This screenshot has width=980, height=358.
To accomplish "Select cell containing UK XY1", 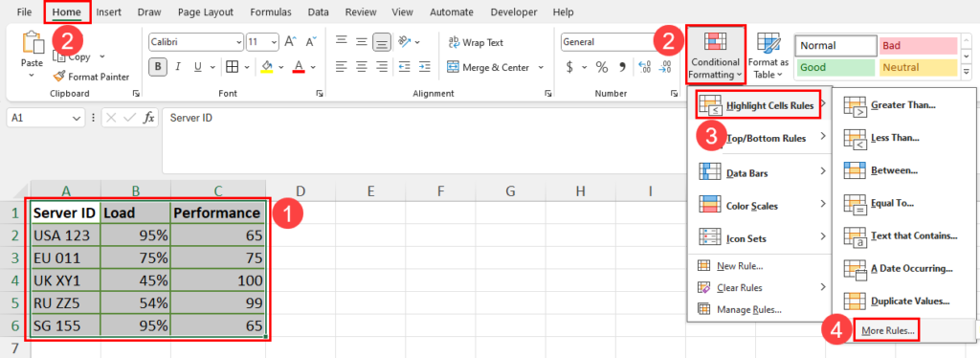I will (66, 281).
